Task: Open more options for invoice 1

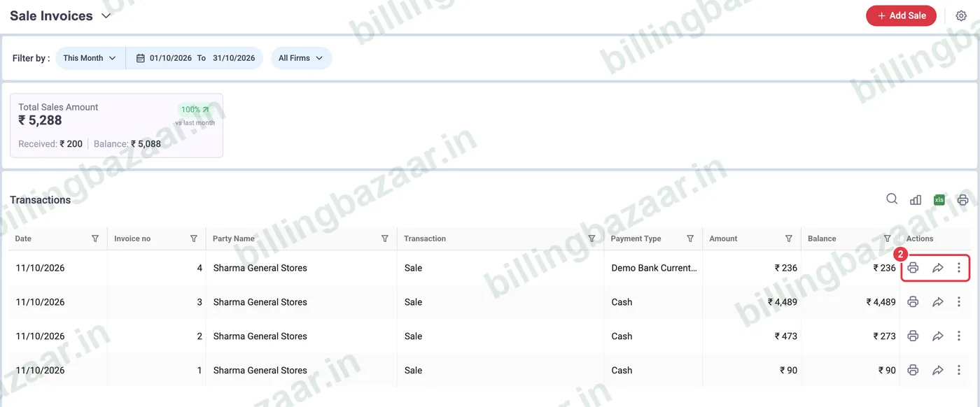Action: tap(959, 371)
